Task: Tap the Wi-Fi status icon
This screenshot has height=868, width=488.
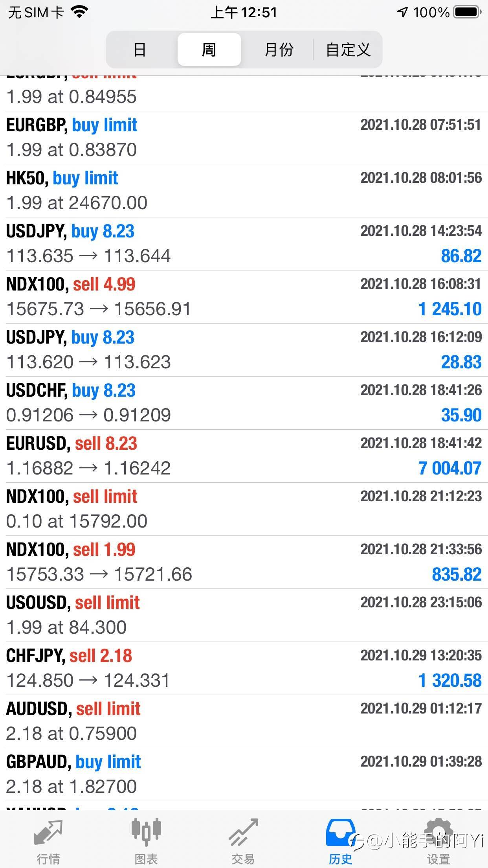Action: [79, 13]
